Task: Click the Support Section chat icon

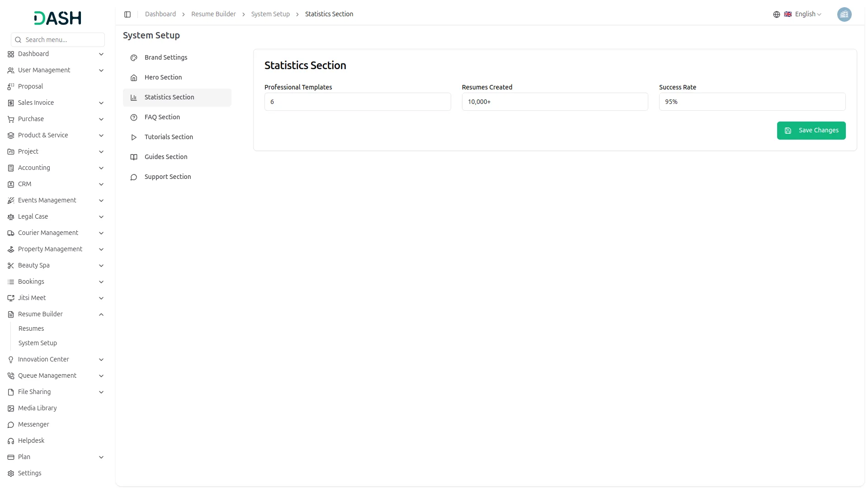Action: (x=134, y=177)
